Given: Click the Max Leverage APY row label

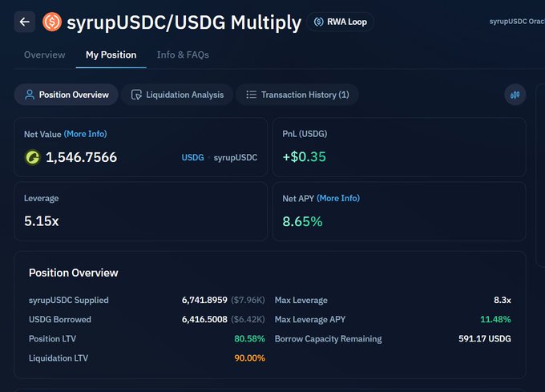Looking at the screenshot, I should (310, 319).
